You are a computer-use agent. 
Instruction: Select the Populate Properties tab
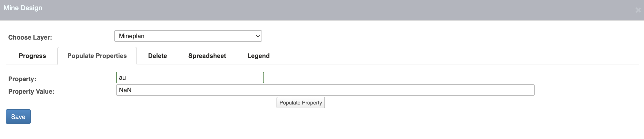(x=97, y=56)
